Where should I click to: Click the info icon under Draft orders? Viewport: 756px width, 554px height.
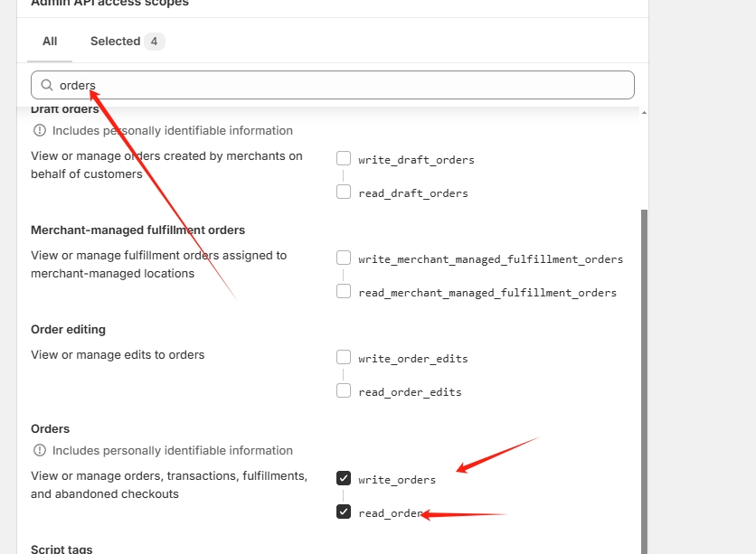40,130
